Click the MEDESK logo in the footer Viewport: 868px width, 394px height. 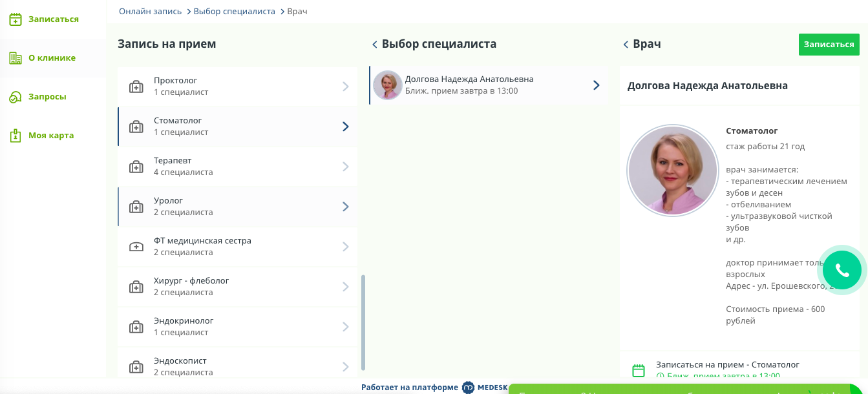(x=485, y=388)
